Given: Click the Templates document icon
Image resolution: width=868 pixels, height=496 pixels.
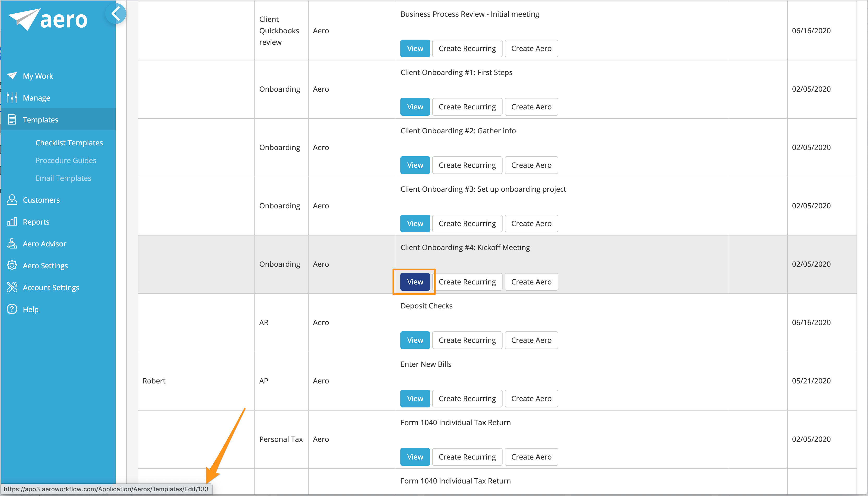Looking at the screenshot, I should click(12, 120).
